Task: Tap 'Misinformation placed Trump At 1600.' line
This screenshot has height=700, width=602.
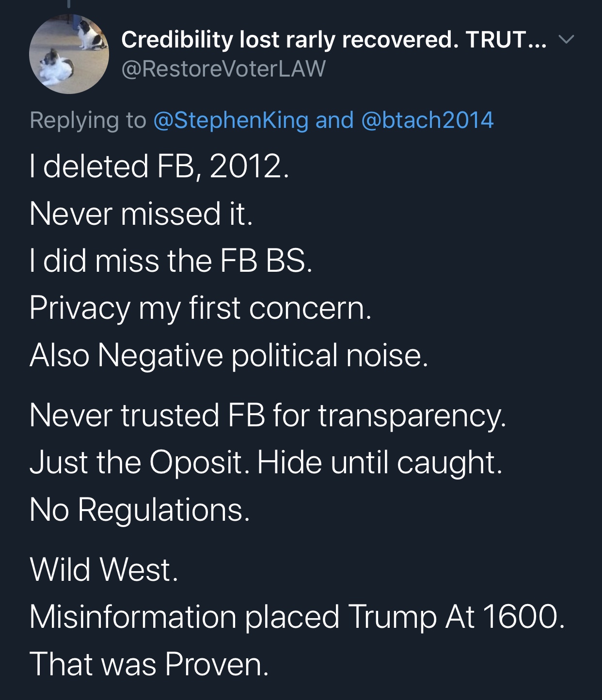Action: pyautogui.click(x=297, y=617)
